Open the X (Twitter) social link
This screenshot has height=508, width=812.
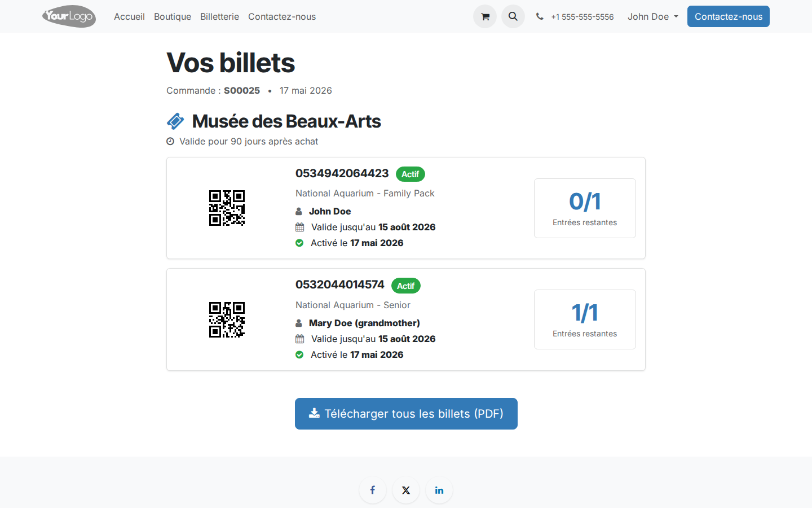click(x=406, y=490)
